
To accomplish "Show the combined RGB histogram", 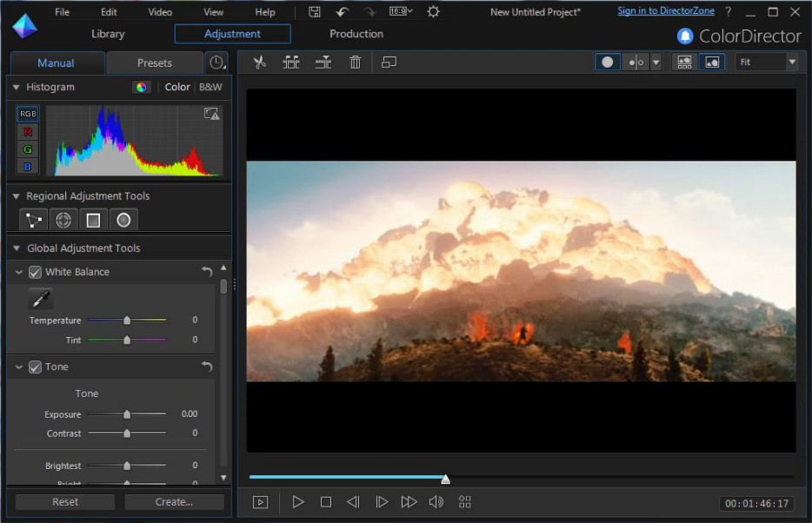I will pos(28,114).
